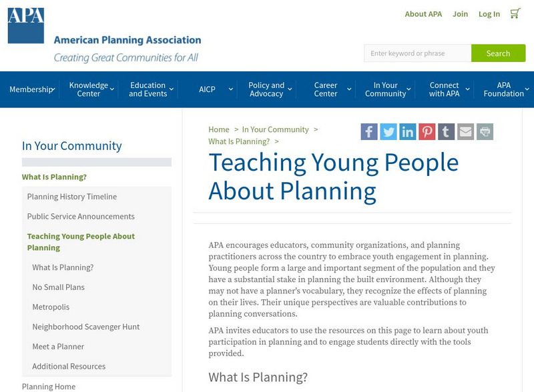Email this page using the envelope icon
Image resolution: width=534 pixels, height=392 pixels.
click(x=464, y=131)
